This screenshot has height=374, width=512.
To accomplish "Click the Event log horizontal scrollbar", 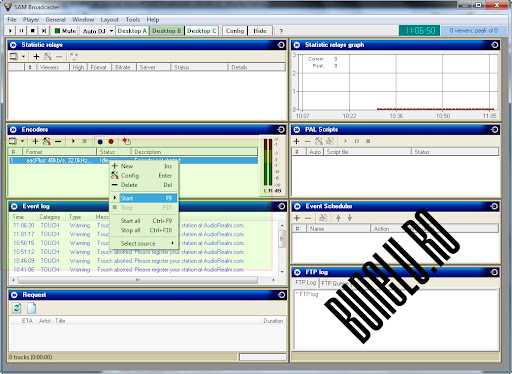I will [143, 280].
